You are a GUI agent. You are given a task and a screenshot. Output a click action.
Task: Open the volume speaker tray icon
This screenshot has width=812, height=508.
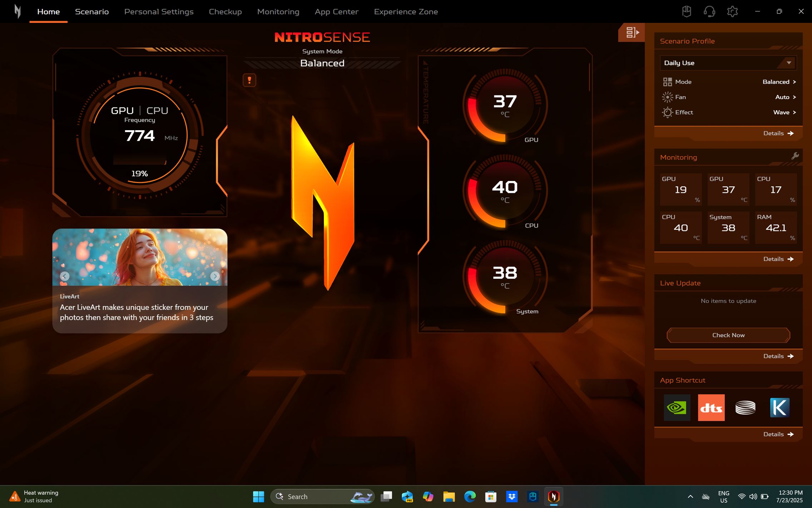(x=753, y=497)
